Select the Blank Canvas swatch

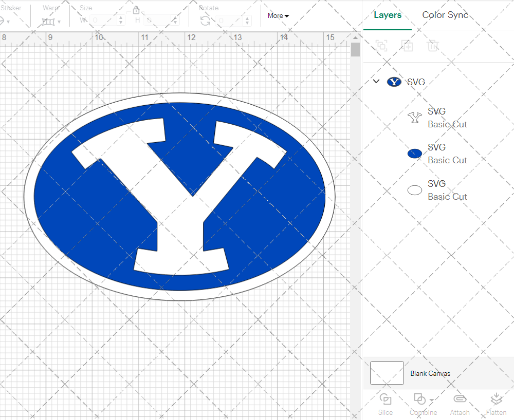point(387,373)
